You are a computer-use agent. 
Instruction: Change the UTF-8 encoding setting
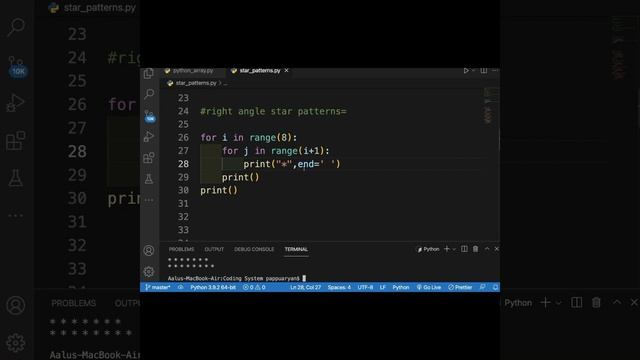(365, 287)
